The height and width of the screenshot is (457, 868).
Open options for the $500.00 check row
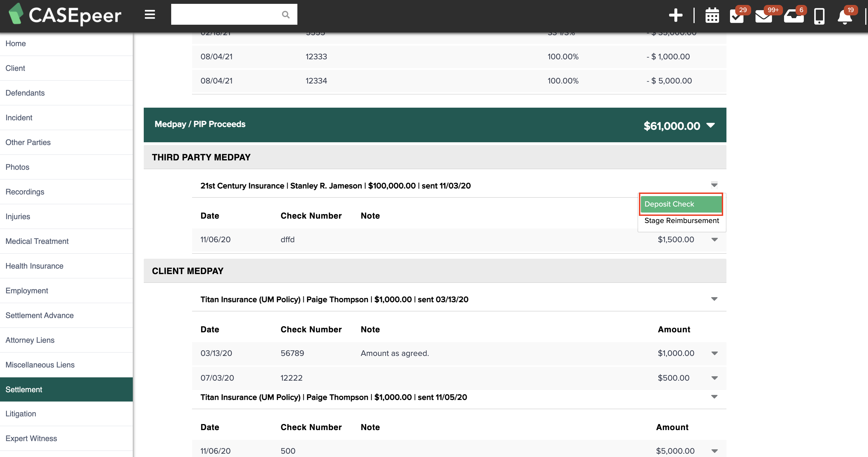coord(714,378)
